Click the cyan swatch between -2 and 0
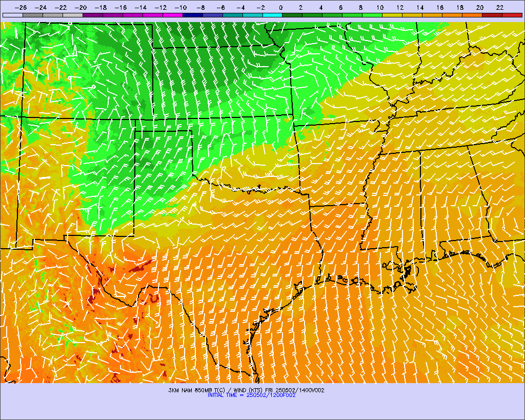This screenshot has height=420, width=525. pos(273,15)
